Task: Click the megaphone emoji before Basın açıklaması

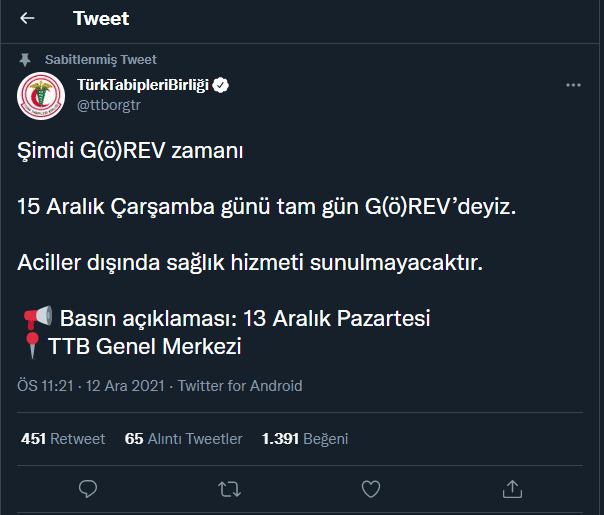Action: [37, 319]
